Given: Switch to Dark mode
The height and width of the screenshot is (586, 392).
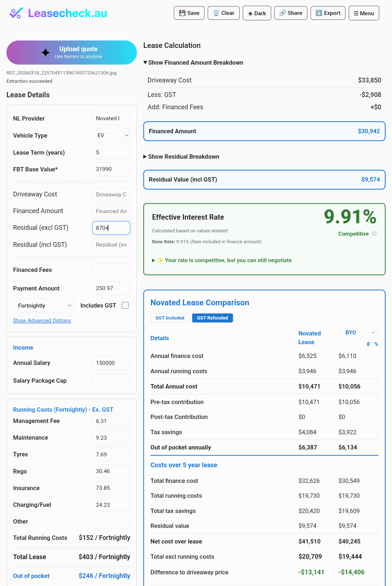Looking at the screenshot, I should pyautogui.click(x=257, y=13).
